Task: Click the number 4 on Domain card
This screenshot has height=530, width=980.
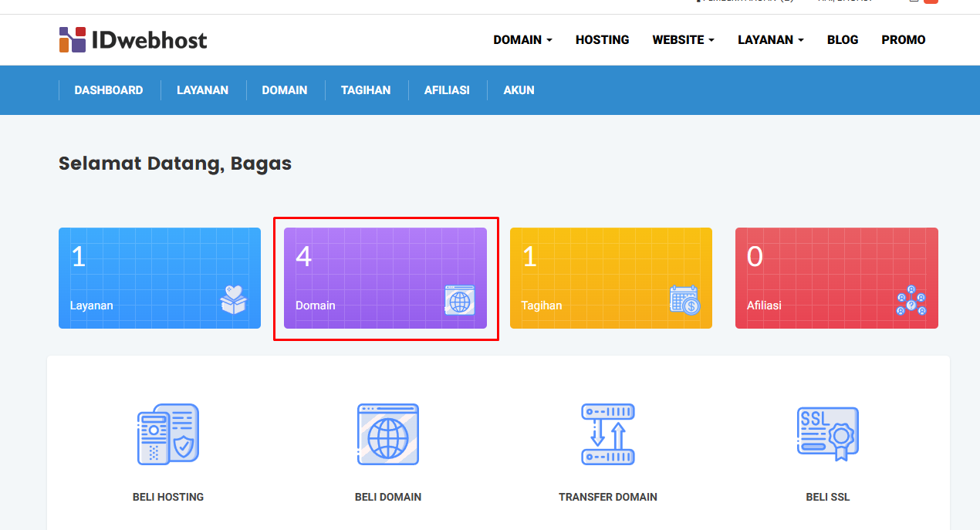Action: pos(304,257)
